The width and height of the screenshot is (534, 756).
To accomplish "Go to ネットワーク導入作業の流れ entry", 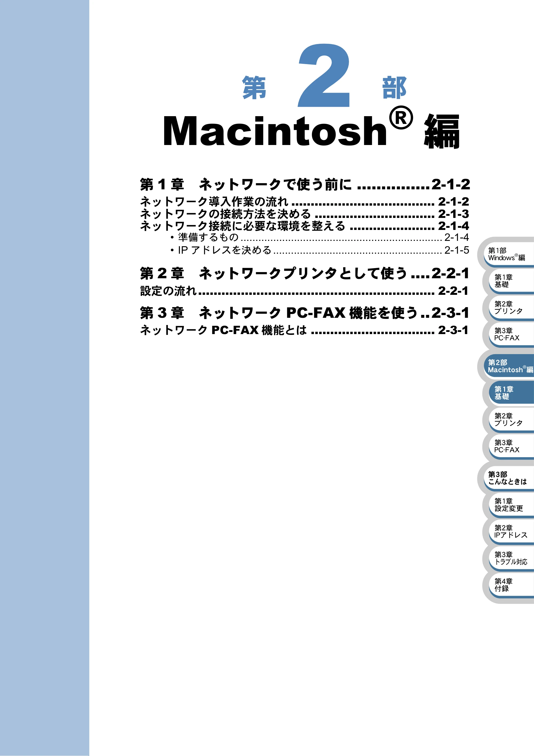I will [x=305, y=202].
